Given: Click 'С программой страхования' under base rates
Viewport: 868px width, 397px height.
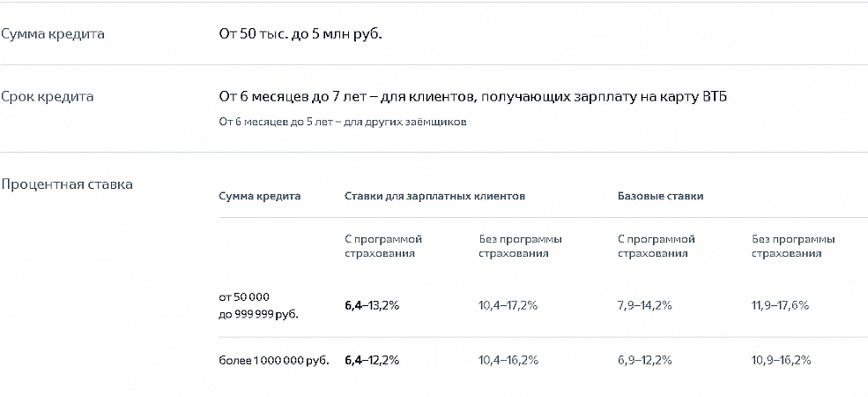Looking at the screenshot, I should coord(656,246).
